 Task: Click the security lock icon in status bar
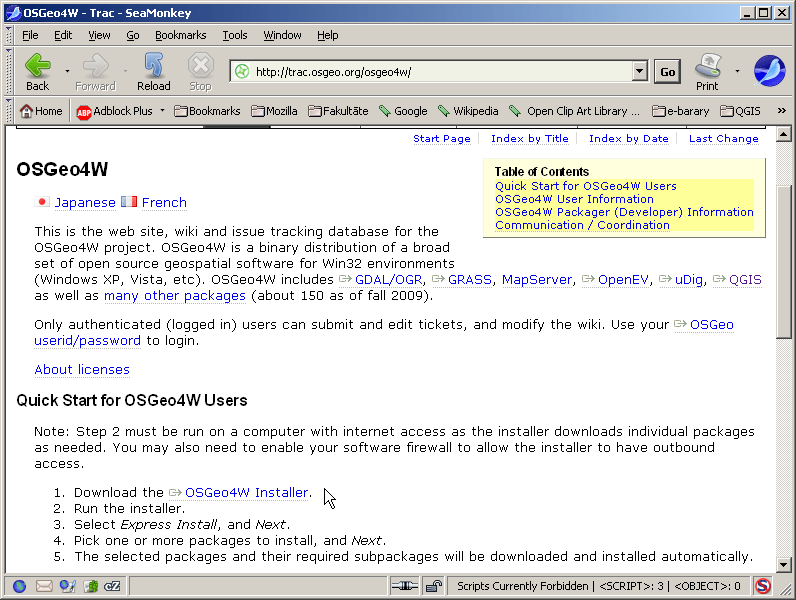coord(434,586)
